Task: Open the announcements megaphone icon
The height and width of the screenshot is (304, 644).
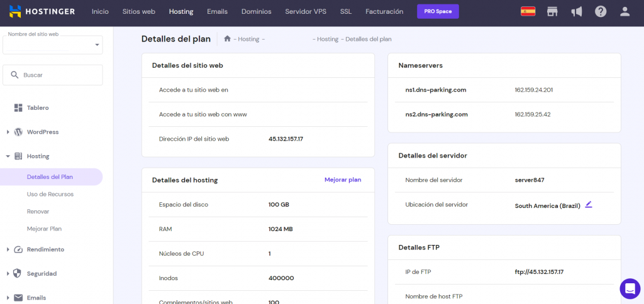Action: pyautogui.click(x=576, y=11)
